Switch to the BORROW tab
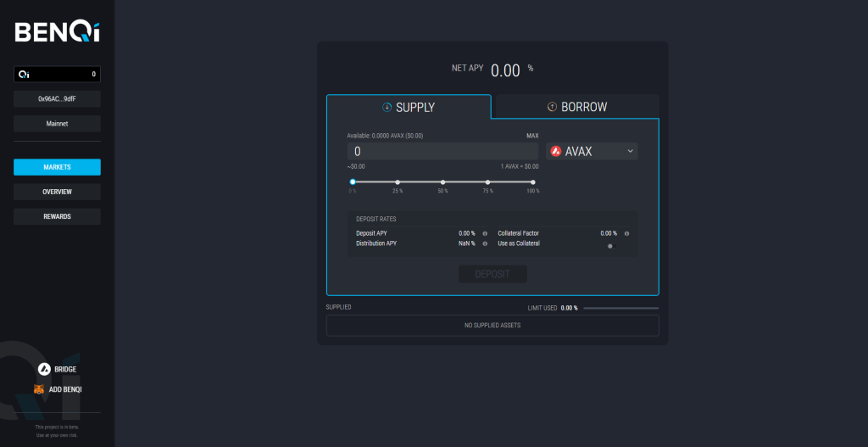 (x=577, y=107)
